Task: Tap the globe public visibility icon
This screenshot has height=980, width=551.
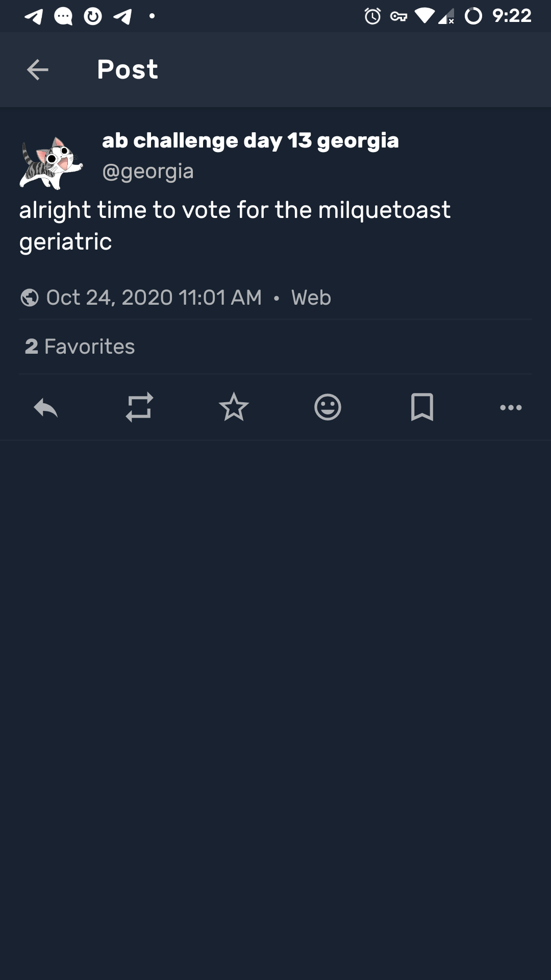Action: [x=30, y=298]
